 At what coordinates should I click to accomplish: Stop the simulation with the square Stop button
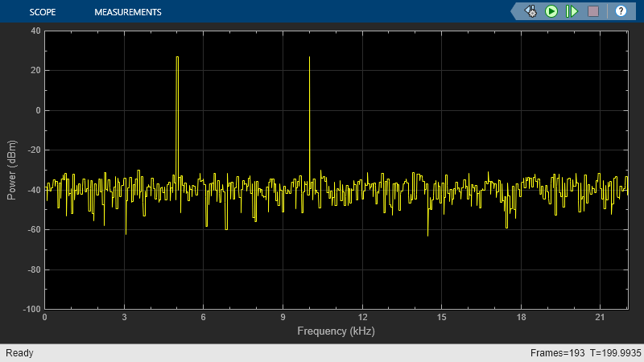click(x=593, y=11)
